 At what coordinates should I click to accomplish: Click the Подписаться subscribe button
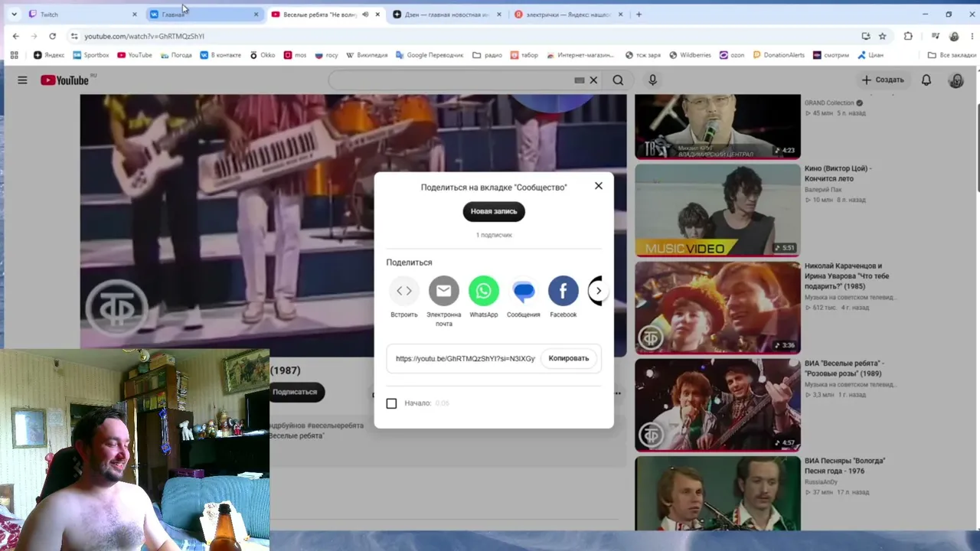tap(295, 392)
